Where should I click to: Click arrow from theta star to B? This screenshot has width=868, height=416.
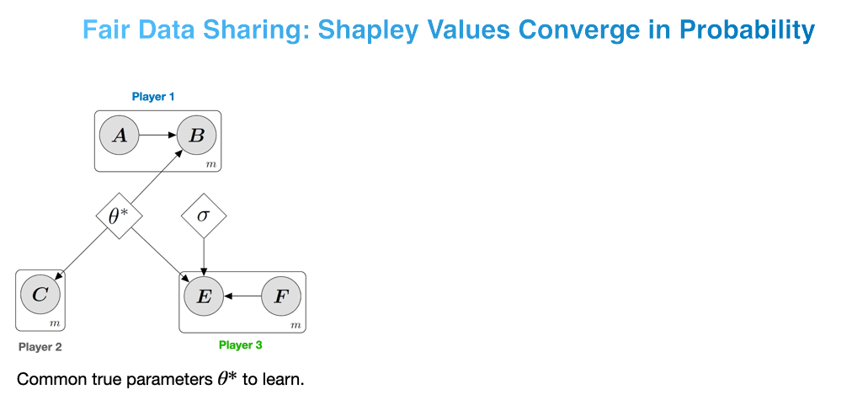click(158, 179)
